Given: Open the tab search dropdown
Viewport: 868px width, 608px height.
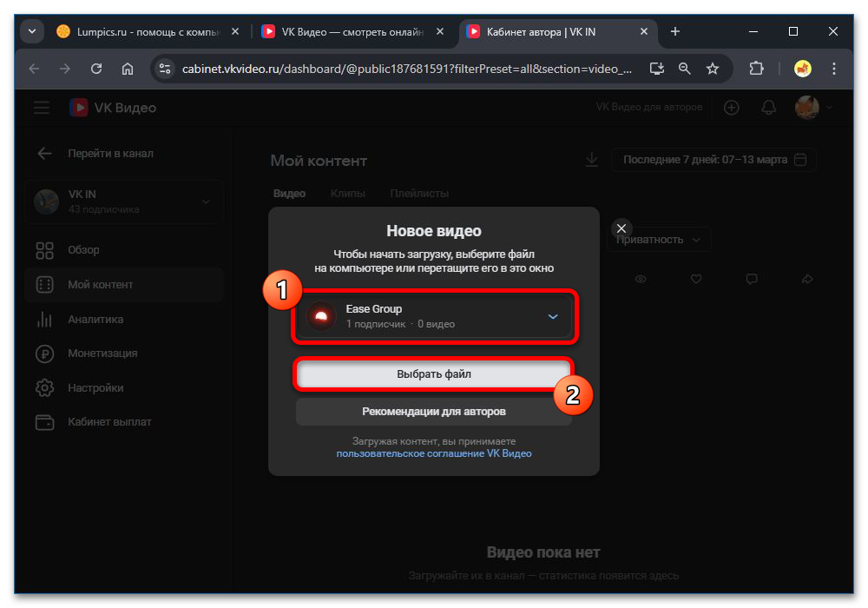Looking at the screenshot, I should pyautogui.click(x=32, y=31).
